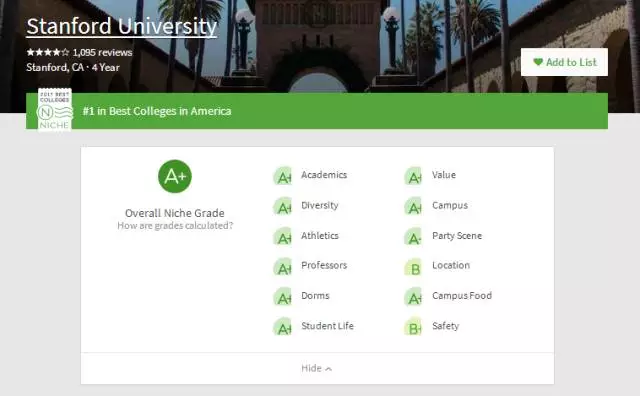Open 'How are grades calculated?' link

(175, 225)
